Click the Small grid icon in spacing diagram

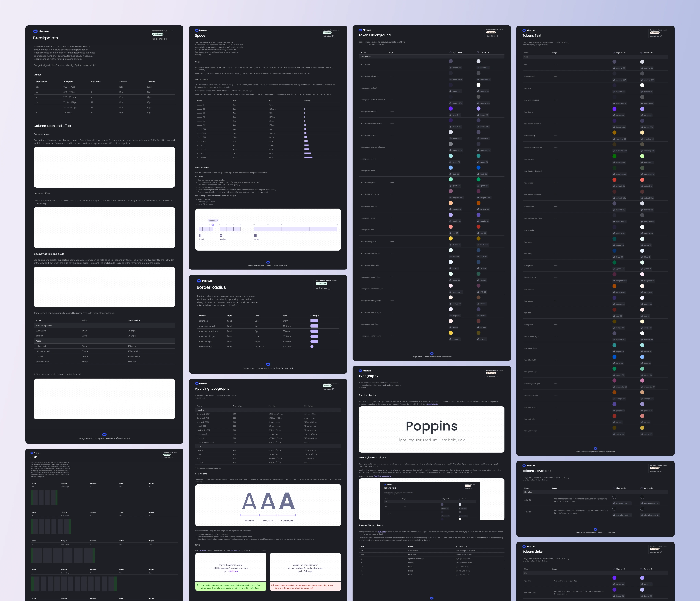click(200, 236)
